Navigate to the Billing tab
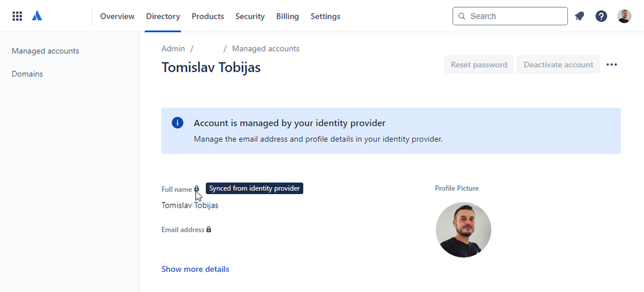 [x=287, y=16]
